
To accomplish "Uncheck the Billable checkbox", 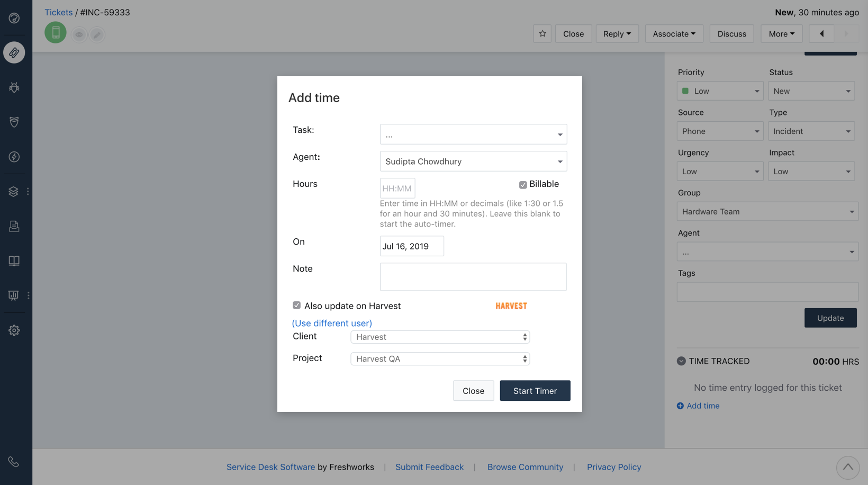I will (522, 184).
